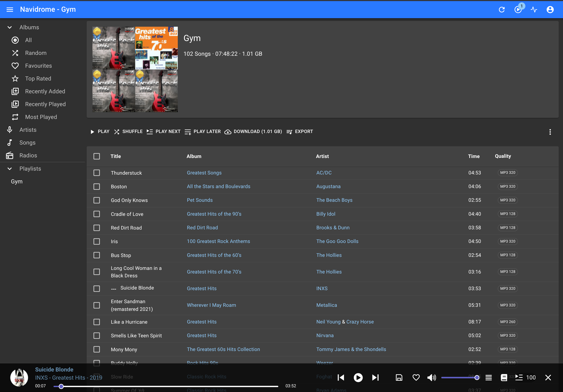Open the AC/DC artist link
The width and height of the screenshot is (563, 392).
324,173
